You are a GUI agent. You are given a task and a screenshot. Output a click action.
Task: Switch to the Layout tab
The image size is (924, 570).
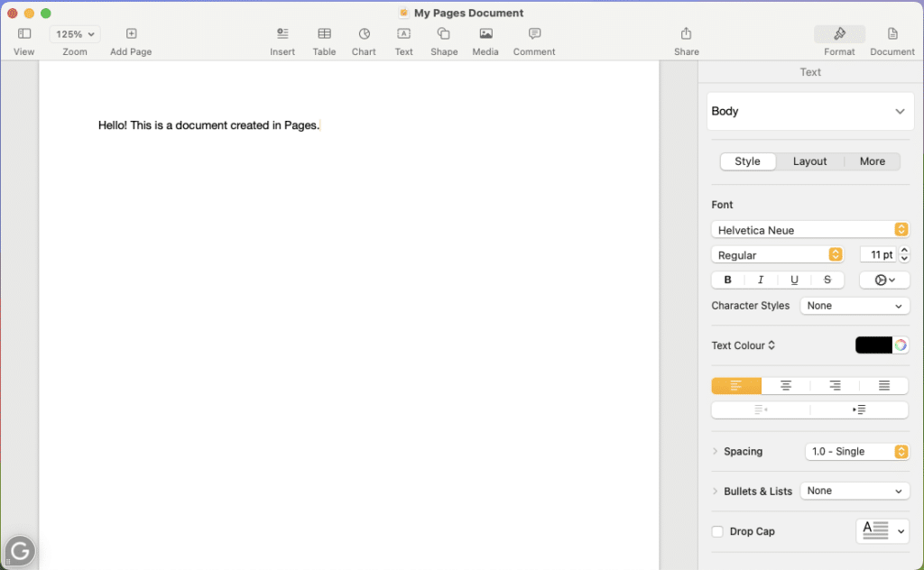point(809,161)
